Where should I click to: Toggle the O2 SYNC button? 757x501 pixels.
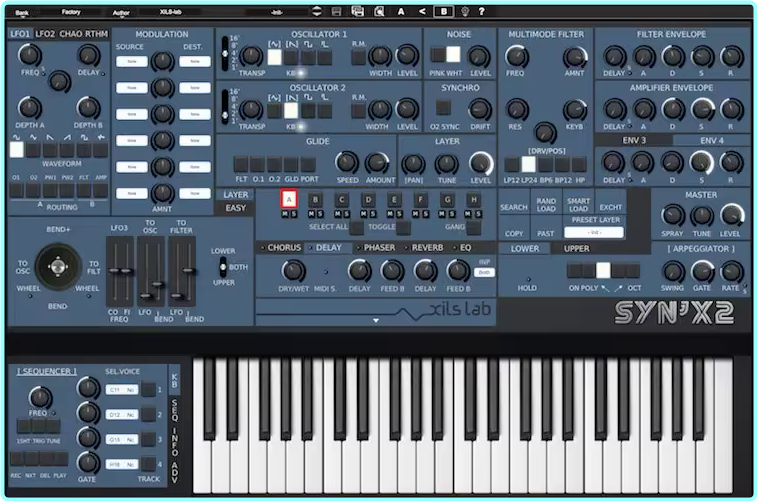pyautogui.click(x=443, y=108)
